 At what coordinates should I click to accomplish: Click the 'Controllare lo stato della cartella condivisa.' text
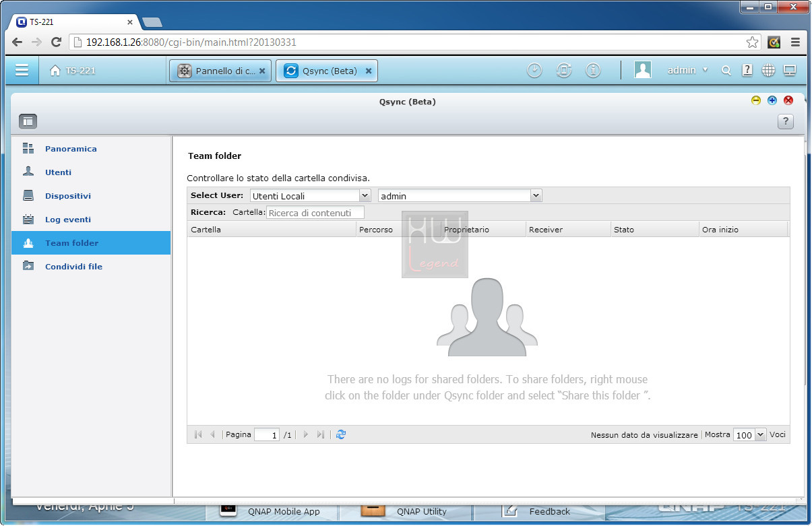click(x=278, y=178)
